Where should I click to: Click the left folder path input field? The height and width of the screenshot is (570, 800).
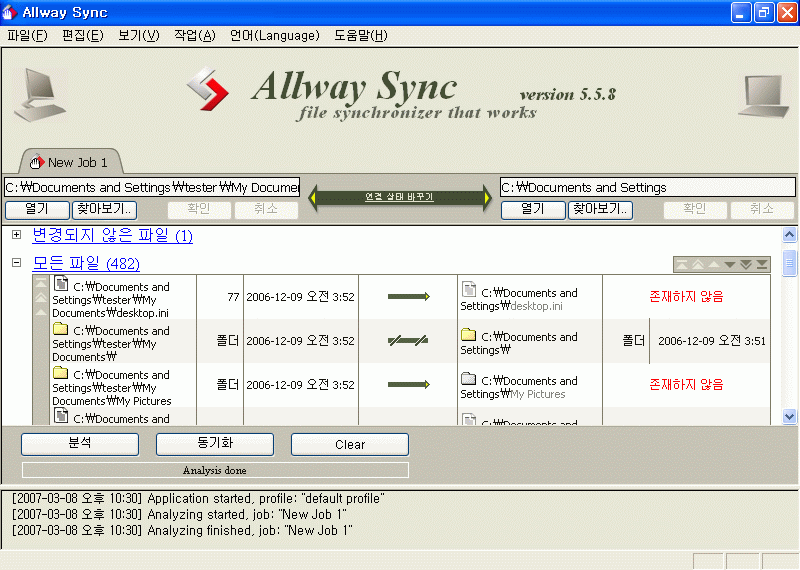(x=152, y=187)
